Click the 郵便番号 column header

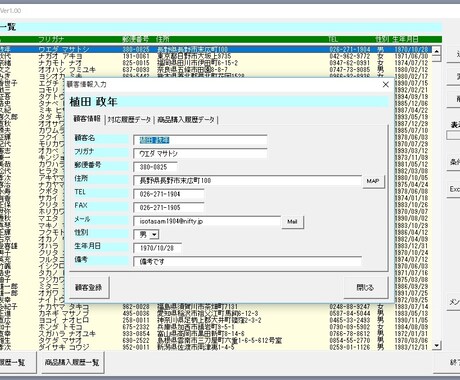(x=136, y=39)
